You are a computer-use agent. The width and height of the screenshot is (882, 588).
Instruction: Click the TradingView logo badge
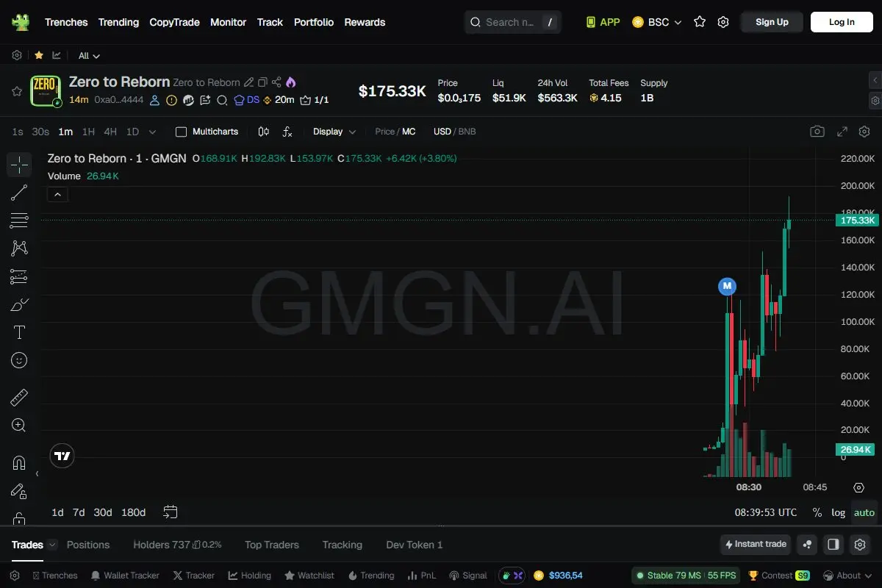62,456
